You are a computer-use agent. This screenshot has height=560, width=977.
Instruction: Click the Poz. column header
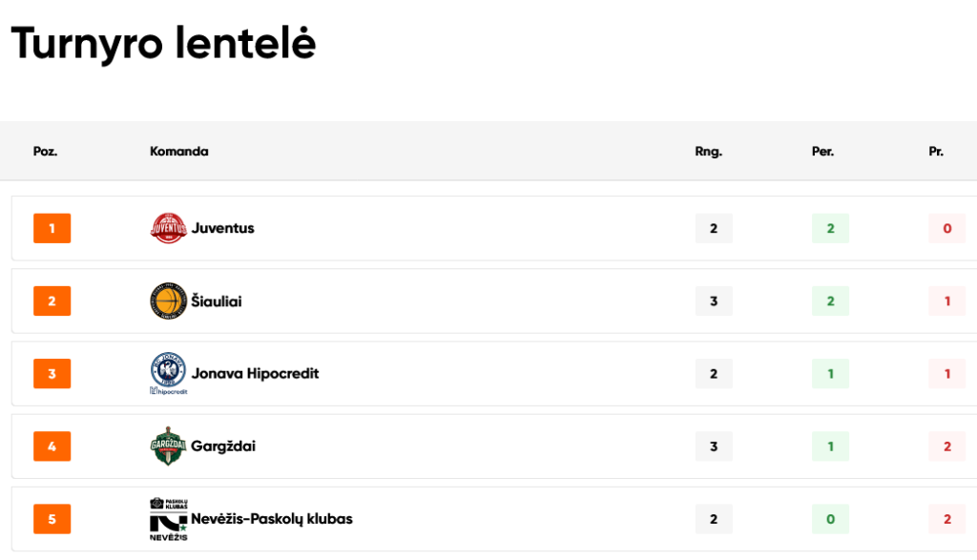(x=46, y=152)
